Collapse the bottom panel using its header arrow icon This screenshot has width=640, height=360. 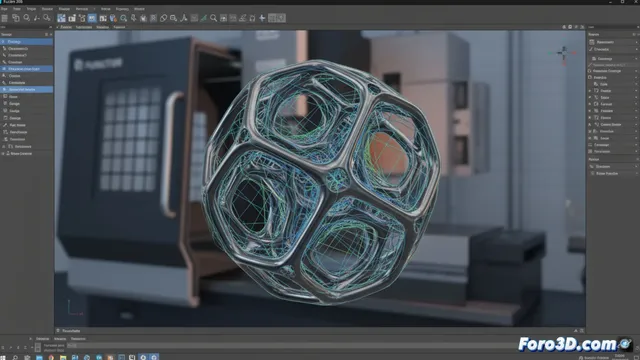[576, 331]
